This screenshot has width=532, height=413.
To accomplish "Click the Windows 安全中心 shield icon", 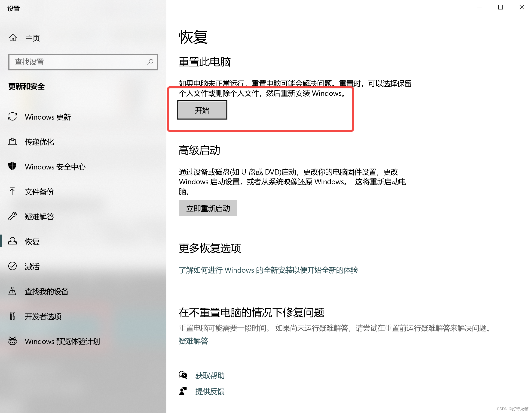I will (12, 166).
